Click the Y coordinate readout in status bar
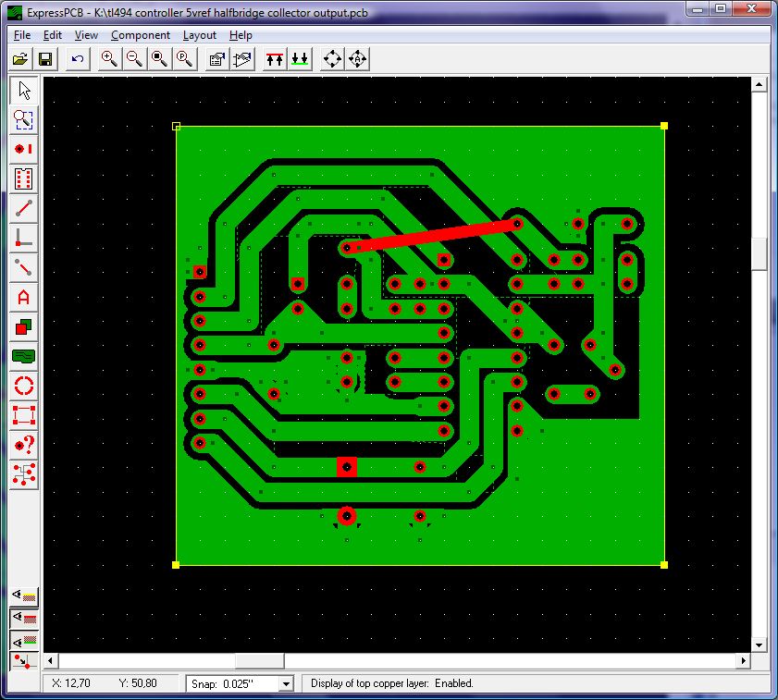The height and width of the screenshot is (700, 778). [x=138, y=683]
